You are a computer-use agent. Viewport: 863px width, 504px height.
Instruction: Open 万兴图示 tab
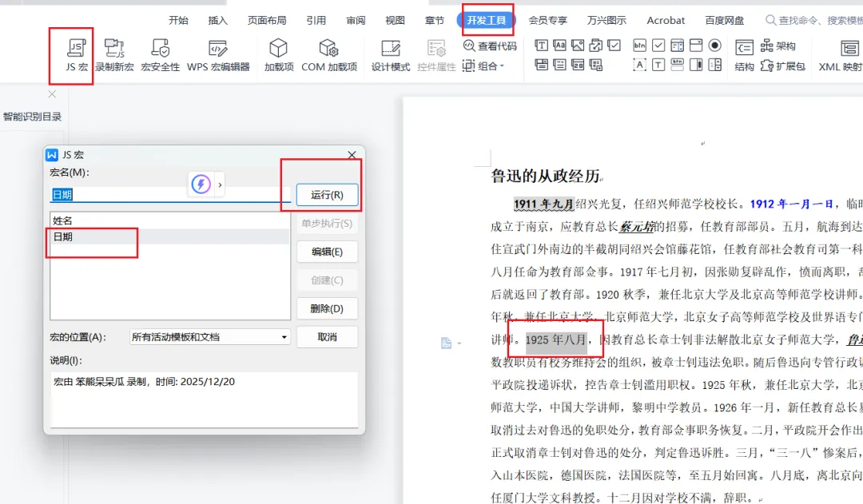pos(606,20)
